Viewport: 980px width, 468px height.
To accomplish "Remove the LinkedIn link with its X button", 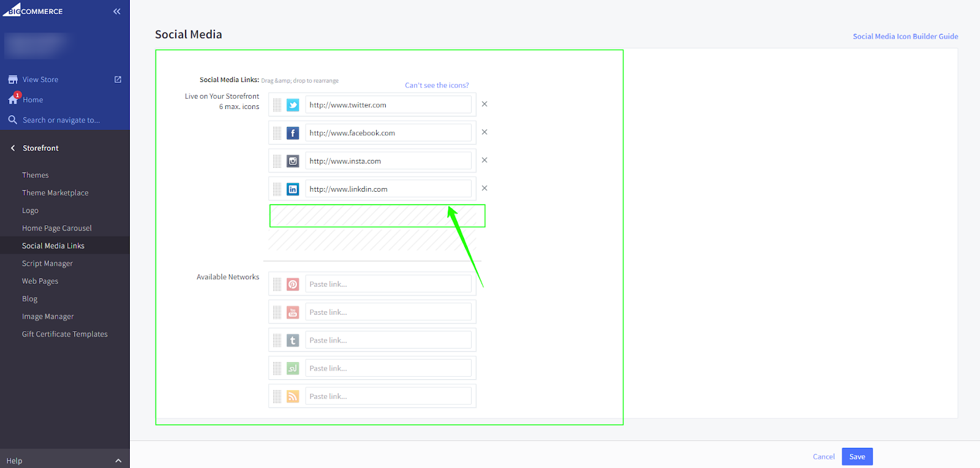I will (484, 188).
